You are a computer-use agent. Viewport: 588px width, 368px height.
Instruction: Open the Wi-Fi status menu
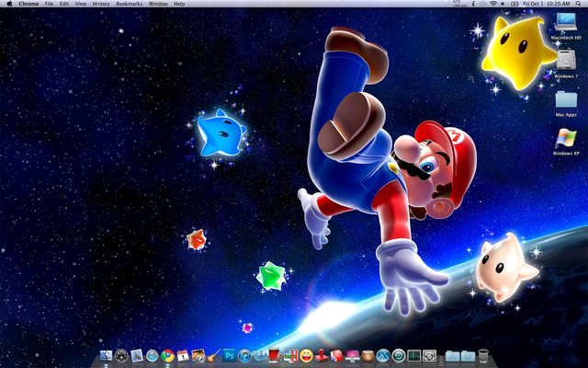pos(493,4)
